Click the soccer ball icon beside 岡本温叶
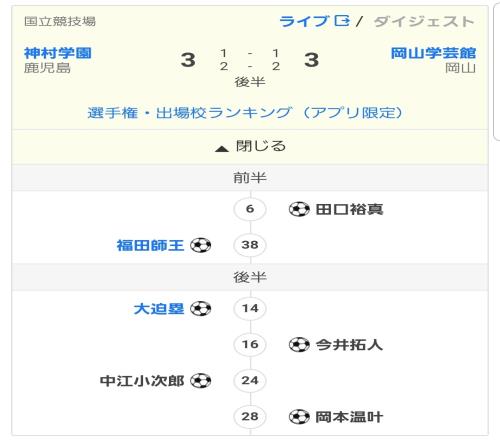 click(x=299, y=417)
